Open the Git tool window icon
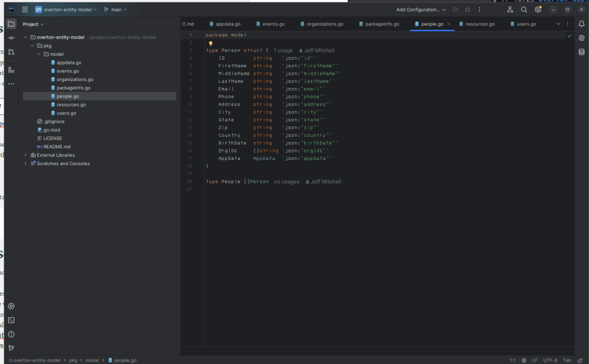 pyautogui.click(x=11, y=348)
